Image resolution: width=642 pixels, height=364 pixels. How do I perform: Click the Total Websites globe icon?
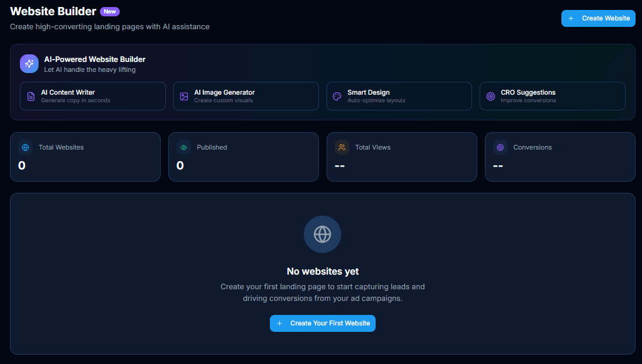pos(25,147)
